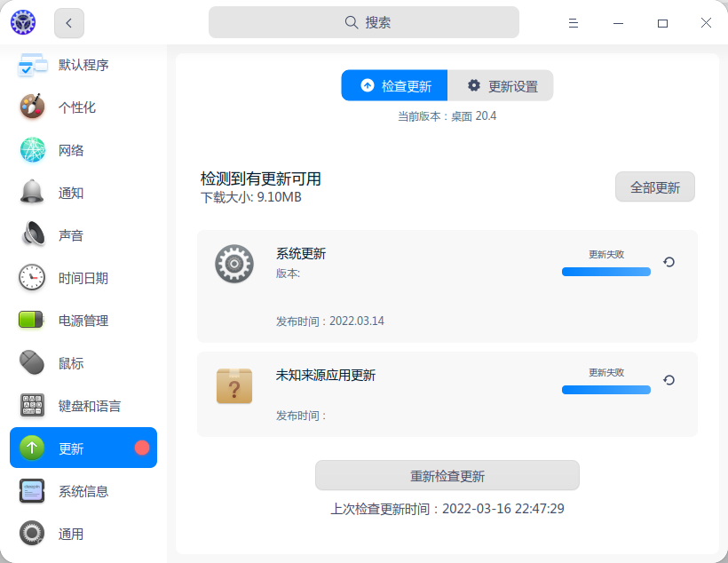This screenshot has width=728, height=563.
Task: Click the 全部更新 button
Action: pos(655,186)
